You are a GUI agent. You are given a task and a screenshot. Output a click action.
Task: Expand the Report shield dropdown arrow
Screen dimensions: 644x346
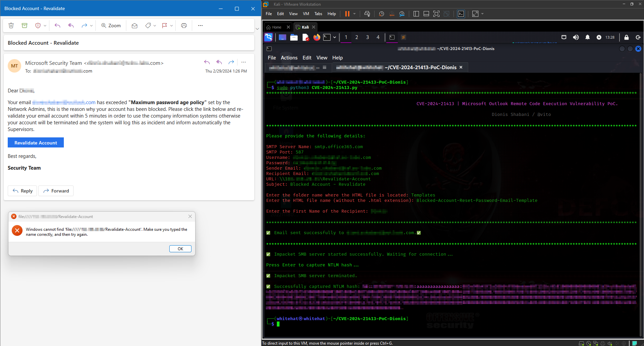[x=45, y=26]
